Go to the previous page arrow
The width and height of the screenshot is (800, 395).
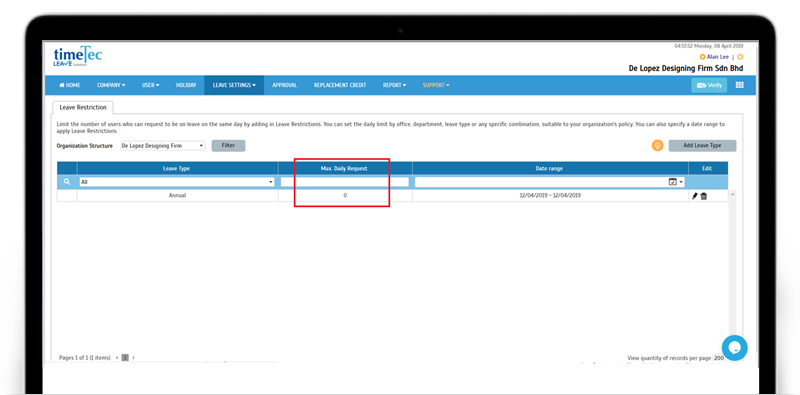117,358
